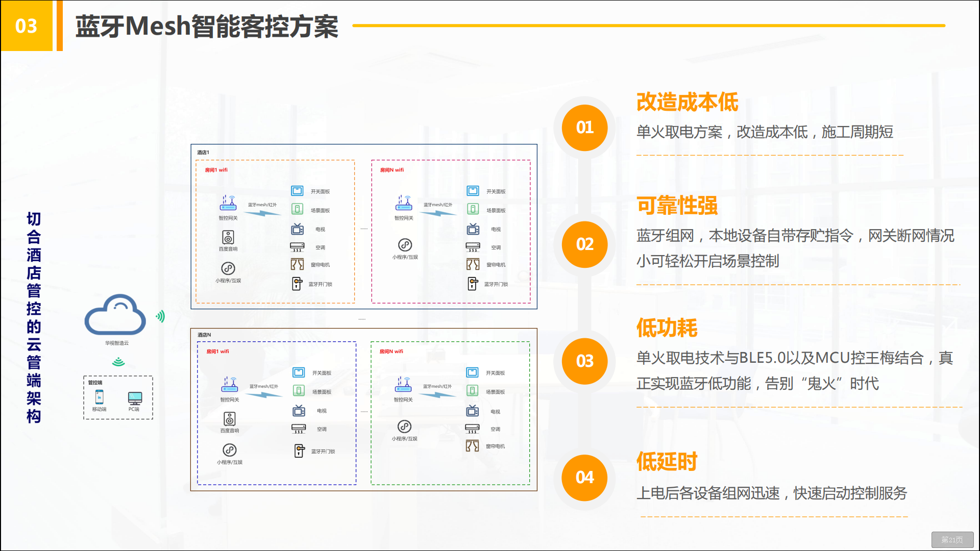This screenshot has height=551, width=980.
Task: Click the yellow 03 section number box
Action: tap(27, 26)
